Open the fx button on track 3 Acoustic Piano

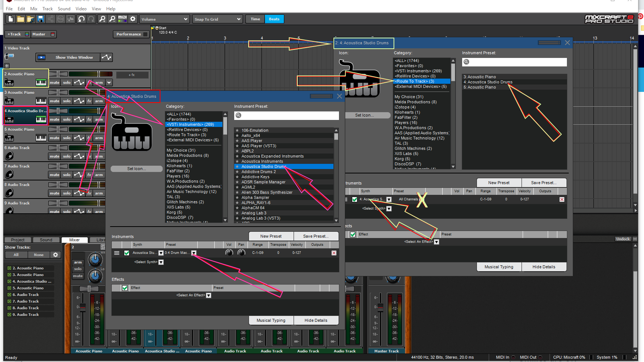pos(89,101)
